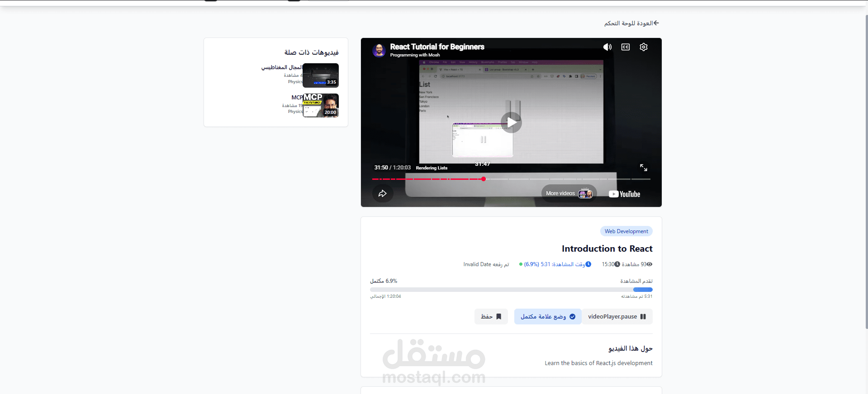Click the video preview thumbnail above timeline

point(483,140)
